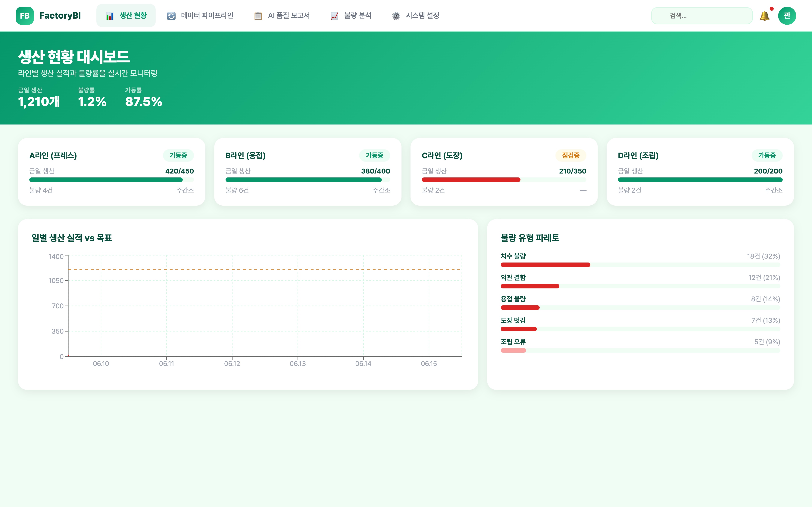
Task: Click the 치수 불량 pareto bar
Action: coord(545,265)
